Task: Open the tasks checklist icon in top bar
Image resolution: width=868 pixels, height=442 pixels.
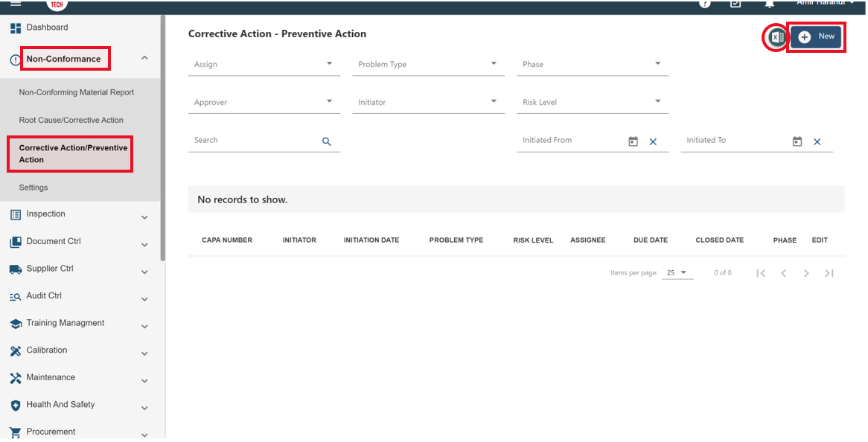Action: pos(735,4)
